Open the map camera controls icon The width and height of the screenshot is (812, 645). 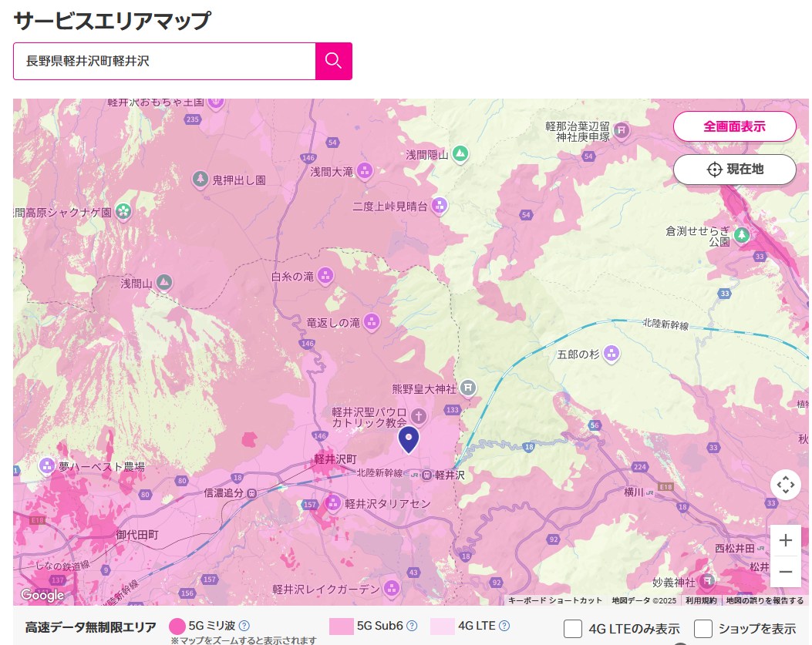click(785, 485)
